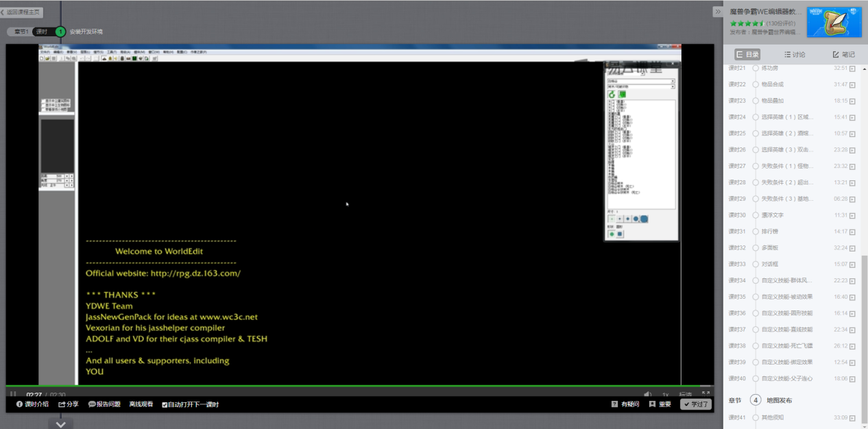Toggle the 自动打开下一课时 checkbox

tap(165, 405)
